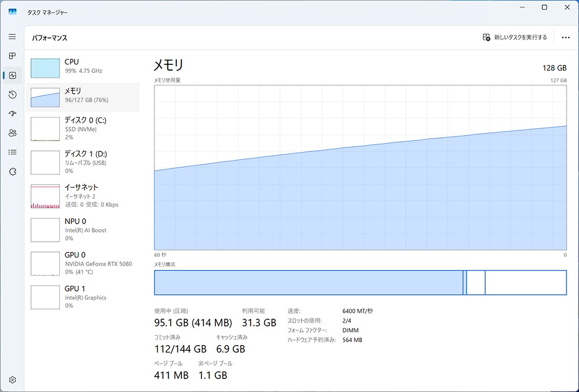The image size is (579, 392).
Task: Open the Services puzzle icon page
Action: click(x=12, y=172)
